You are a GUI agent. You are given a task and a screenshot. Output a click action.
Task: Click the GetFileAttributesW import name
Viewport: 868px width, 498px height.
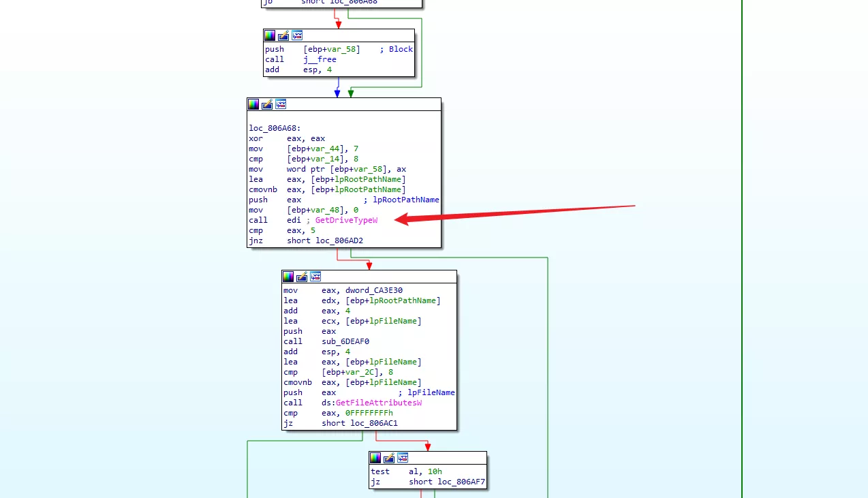click(x=379, y=403)
